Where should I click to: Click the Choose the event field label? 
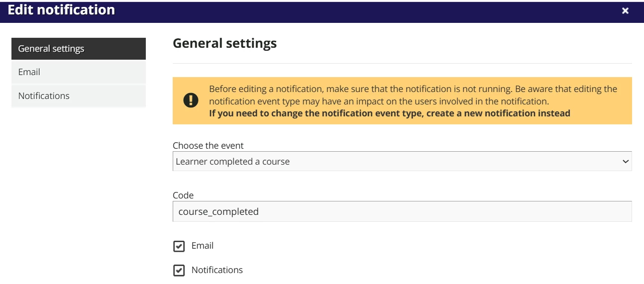coord(208,146)
